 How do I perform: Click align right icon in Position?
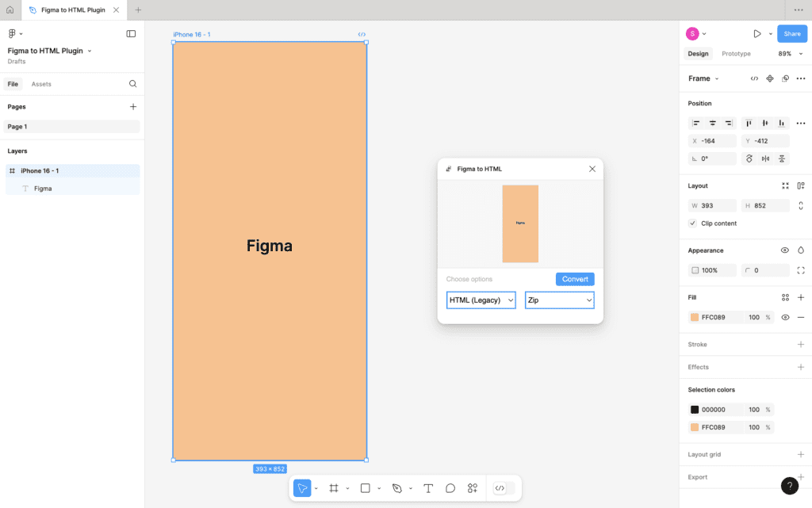coord(729,123)
